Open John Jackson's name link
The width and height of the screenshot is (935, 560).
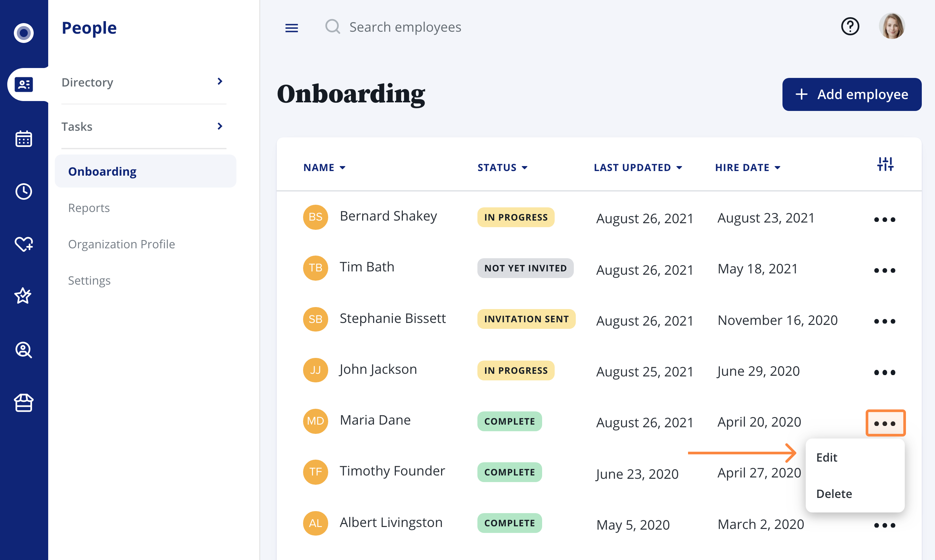(378, 369)
